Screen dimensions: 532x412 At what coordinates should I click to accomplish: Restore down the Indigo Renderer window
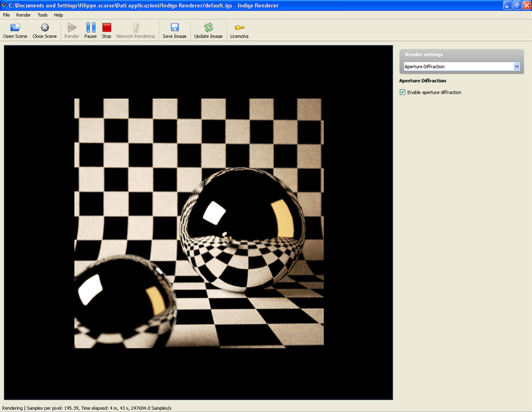(x=516, y=5)
